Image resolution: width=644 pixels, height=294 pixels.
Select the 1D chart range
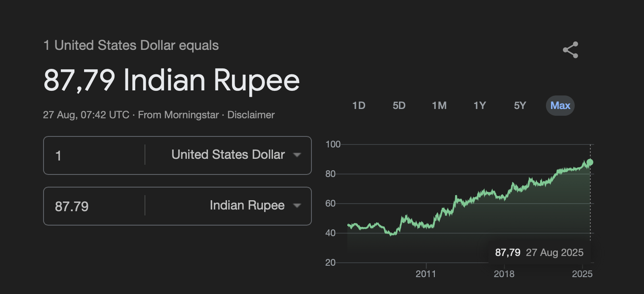click(359, 106)
